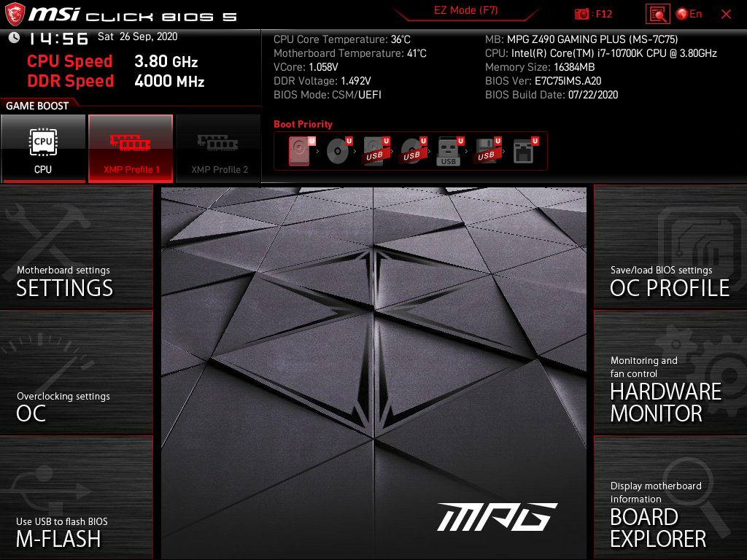Select the hard disk boot device icon
Image resolution: width=747 pixels, height=560 pixels.
pos(301,151)
